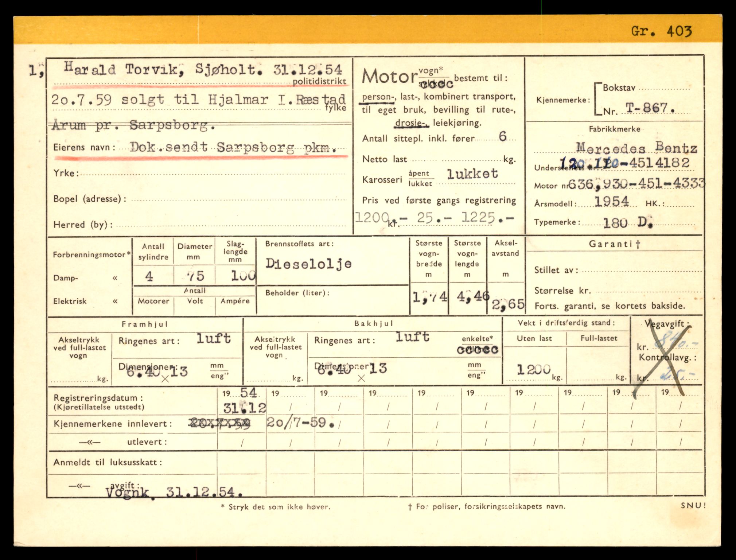This screenshot has height=560, width=736.
Task: Click the 'Kjennemerkene innlevert:' label
Action: pos(112,424)
